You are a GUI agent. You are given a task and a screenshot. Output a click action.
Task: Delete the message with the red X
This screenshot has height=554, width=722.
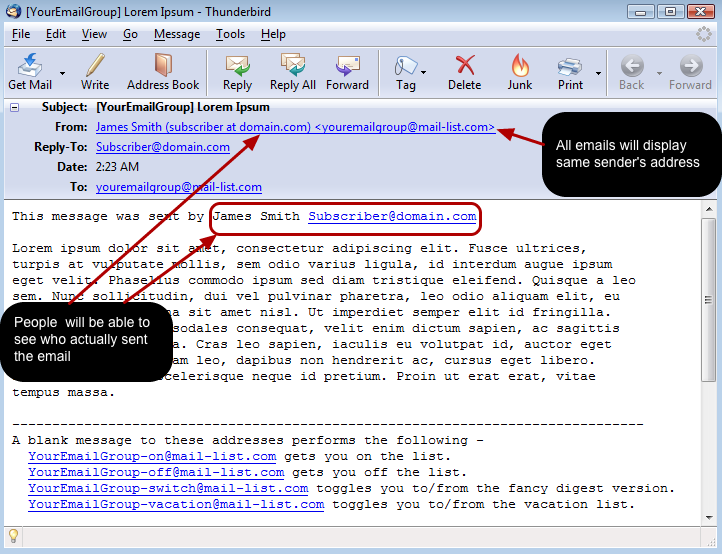pos(465,71)
